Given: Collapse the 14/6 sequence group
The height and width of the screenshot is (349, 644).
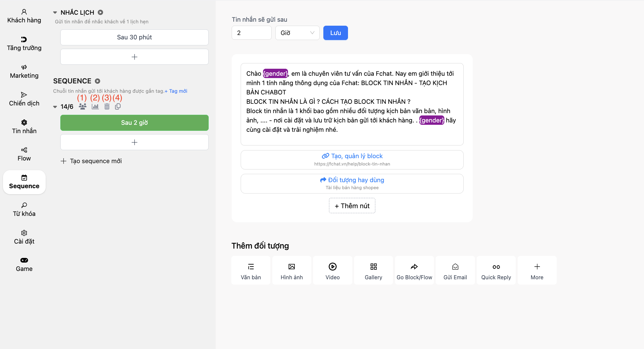Looking at the screenshot, I should pyautogui.click(x=55, y=107).
